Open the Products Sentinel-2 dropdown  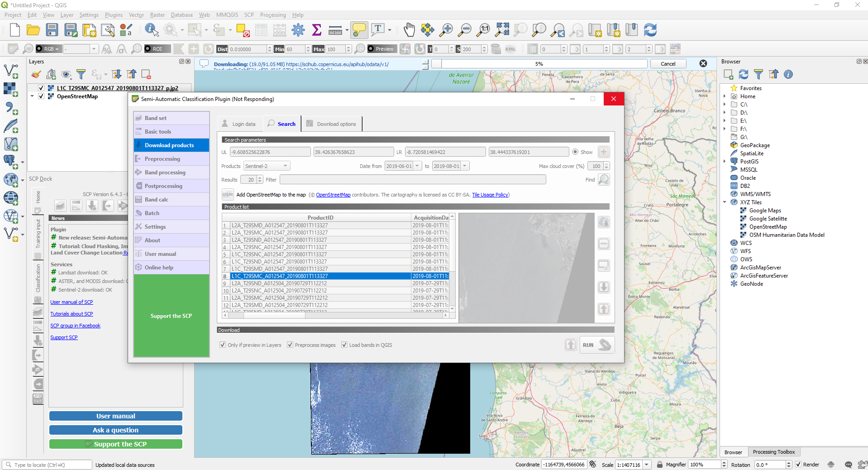point(267,166)
